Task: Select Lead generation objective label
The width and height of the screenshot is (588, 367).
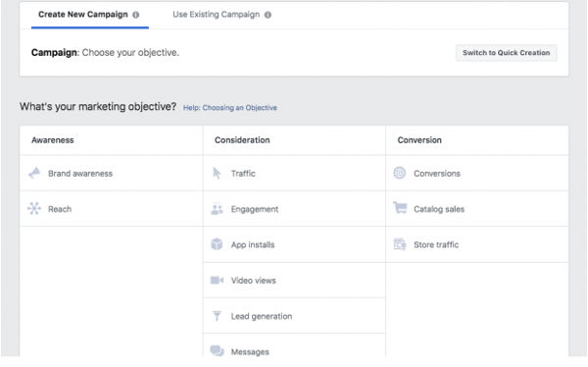Action: (x=262, y=316)
